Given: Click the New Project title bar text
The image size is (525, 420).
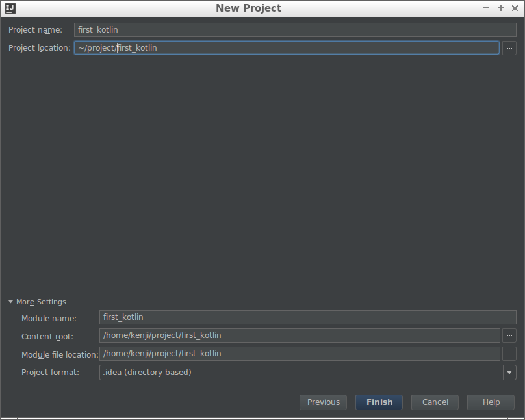Looking at the screenshot, I should point(249,8).
